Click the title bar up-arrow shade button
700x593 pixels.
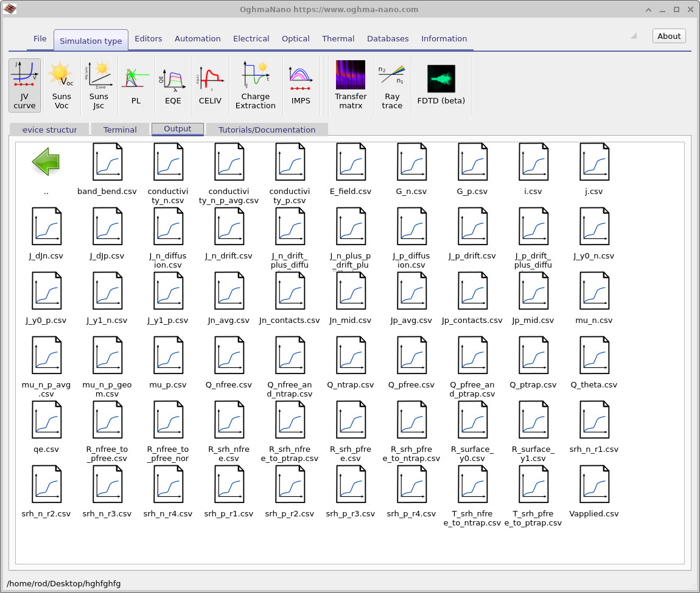(x=648, y=9)
